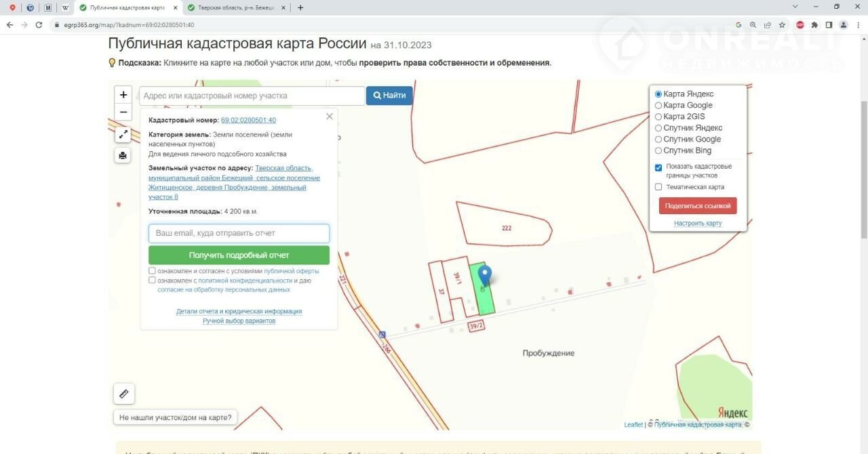Open a new browser tab

pyautogui.click(x=300, y=8)
